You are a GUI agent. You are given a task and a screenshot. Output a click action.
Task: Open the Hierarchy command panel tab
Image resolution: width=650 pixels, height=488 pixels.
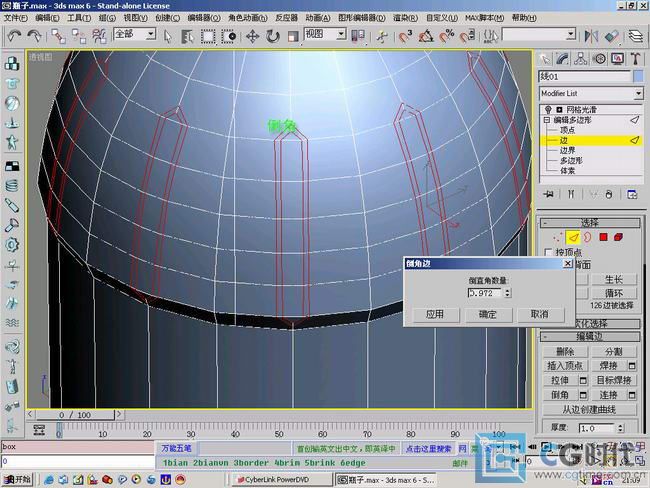click(x=581, y=59)
